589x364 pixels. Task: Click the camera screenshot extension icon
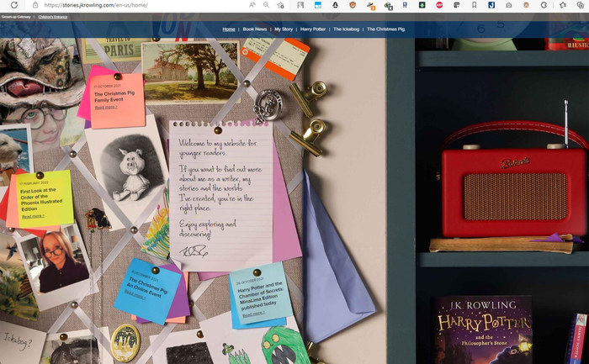point(508,5)
